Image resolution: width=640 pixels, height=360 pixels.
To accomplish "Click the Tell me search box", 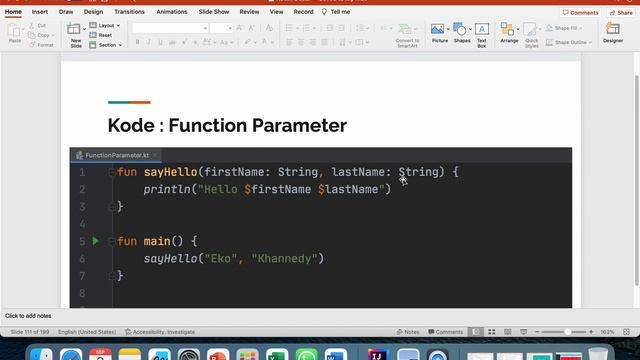I will pos(336,12).
